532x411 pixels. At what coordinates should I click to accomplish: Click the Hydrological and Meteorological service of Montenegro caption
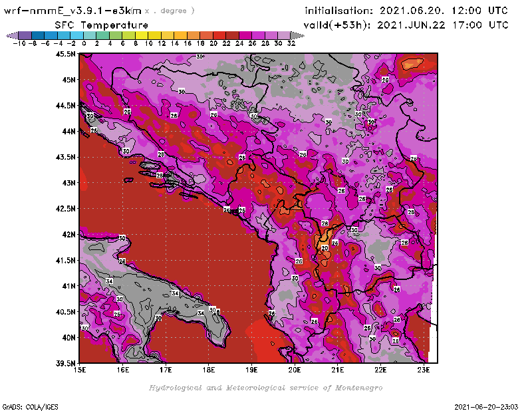[x=265, y=388]
